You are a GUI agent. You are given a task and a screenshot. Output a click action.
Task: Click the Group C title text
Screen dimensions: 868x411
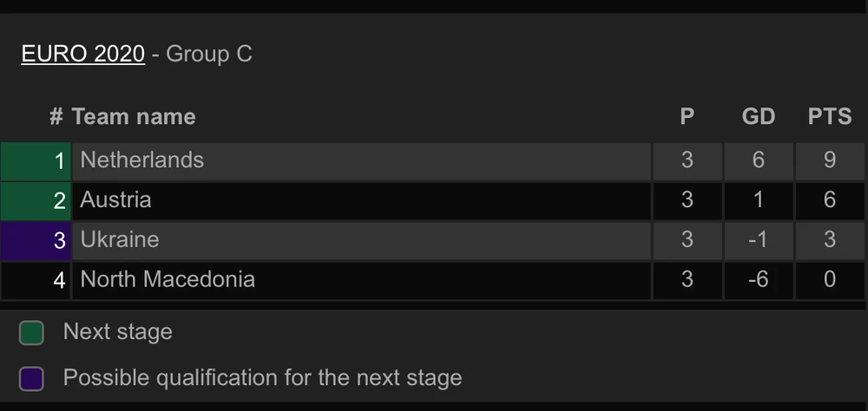[209, 54]
